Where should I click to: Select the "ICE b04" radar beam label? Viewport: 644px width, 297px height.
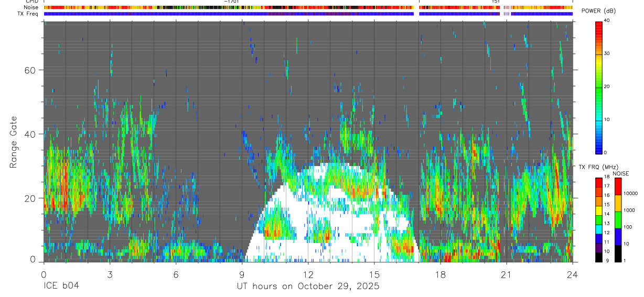(x=61, y=286)
